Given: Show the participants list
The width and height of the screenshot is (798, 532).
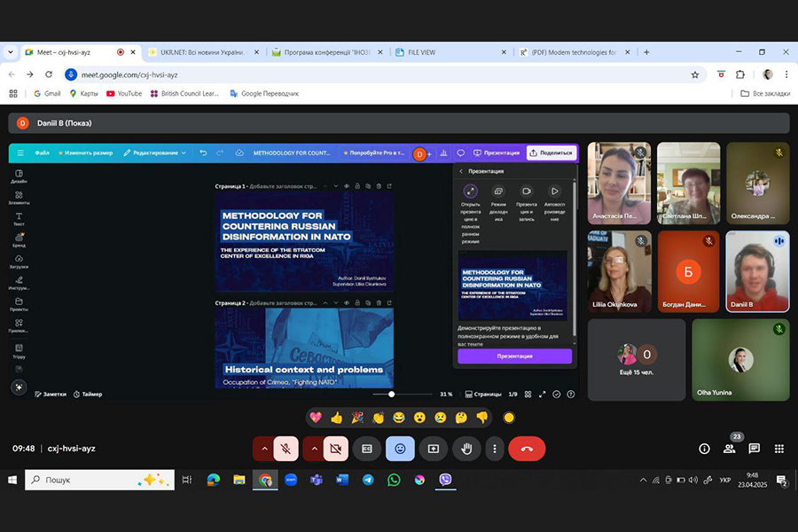Looking at the screenshot, I should [729, 449].
